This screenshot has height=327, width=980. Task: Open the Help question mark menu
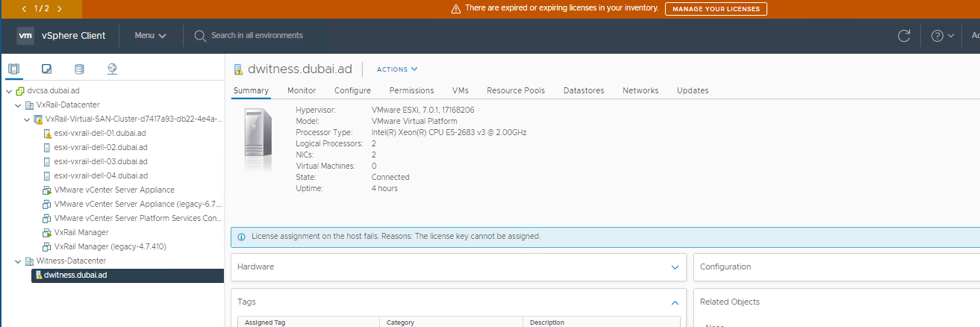click(x=942, y=36)
